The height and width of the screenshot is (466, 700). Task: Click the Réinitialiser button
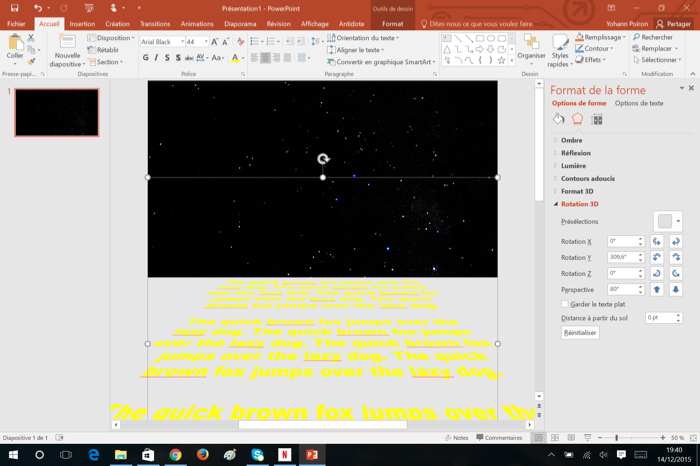[x=580, y=333]
